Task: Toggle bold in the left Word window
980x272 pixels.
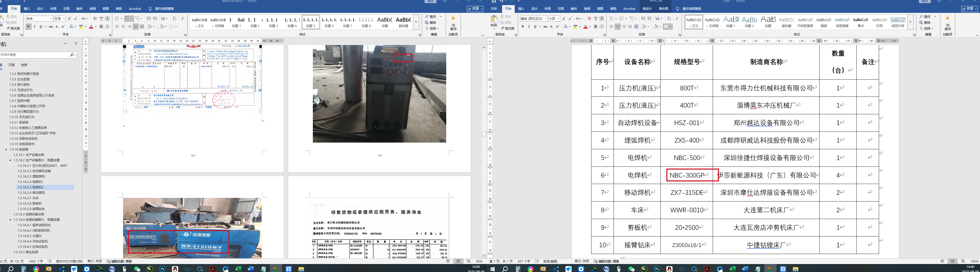Action: coord(29,27)
